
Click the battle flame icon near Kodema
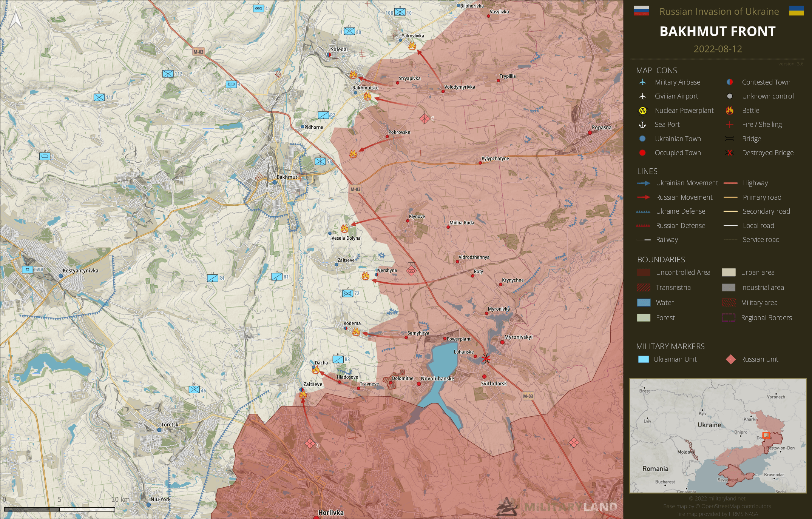click(x=356, y=332)
